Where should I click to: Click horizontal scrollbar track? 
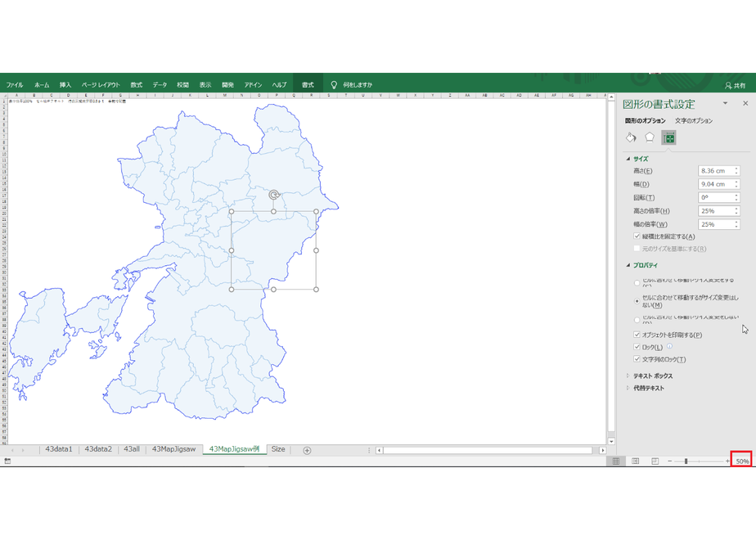tap(488, 450)
